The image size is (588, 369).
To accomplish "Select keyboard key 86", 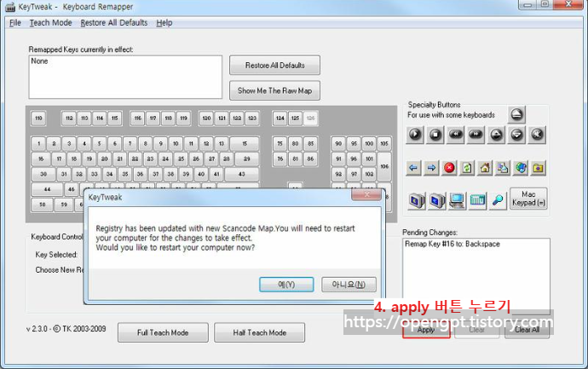I will (x=310, y=159).
